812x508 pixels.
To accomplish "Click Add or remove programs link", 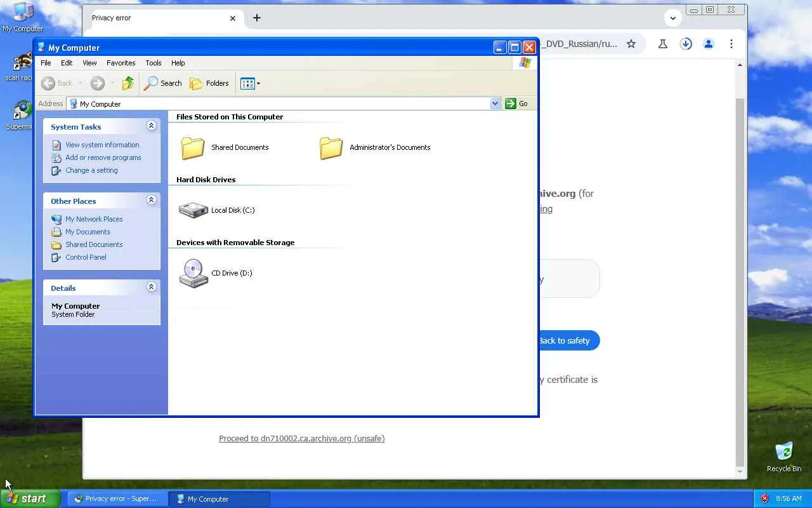I will pos(103,157).
